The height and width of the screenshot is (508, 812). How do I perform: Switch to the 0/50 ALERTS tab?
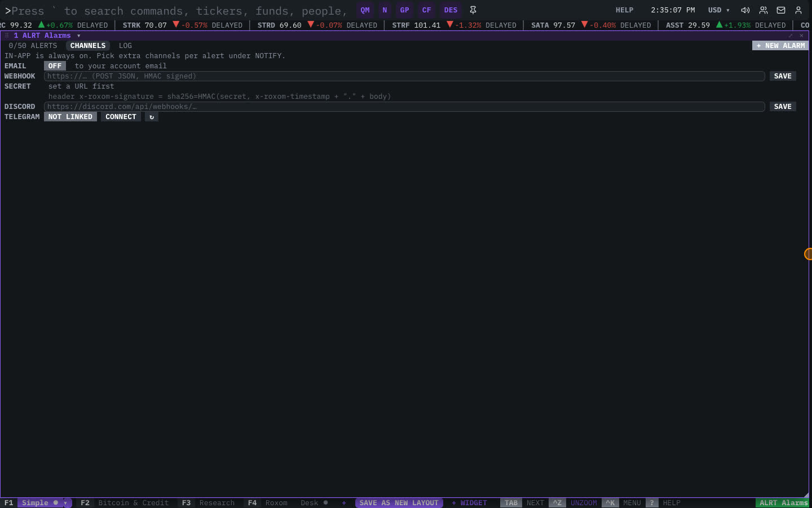[33, 46]
